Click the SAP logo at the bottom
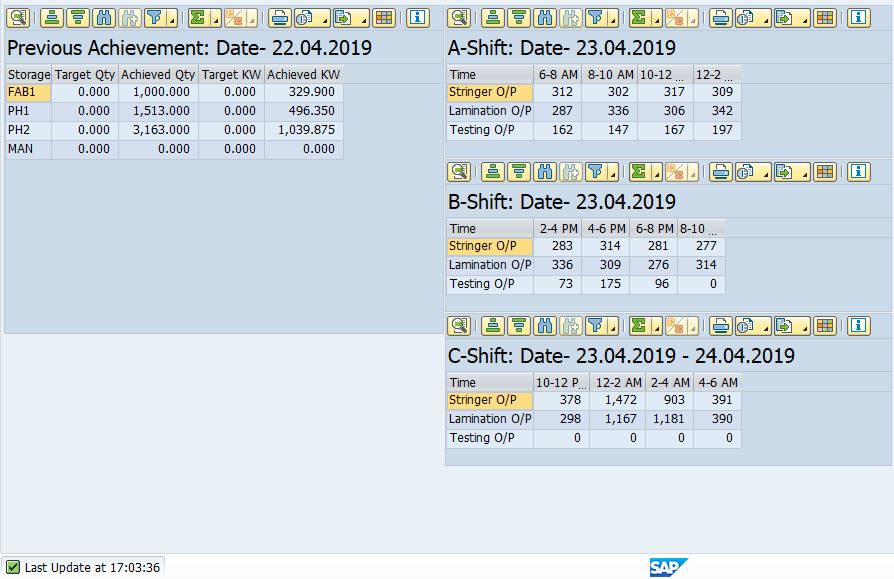Image resolution: width=894 pixels, height=579 pixels. [667, 566]
